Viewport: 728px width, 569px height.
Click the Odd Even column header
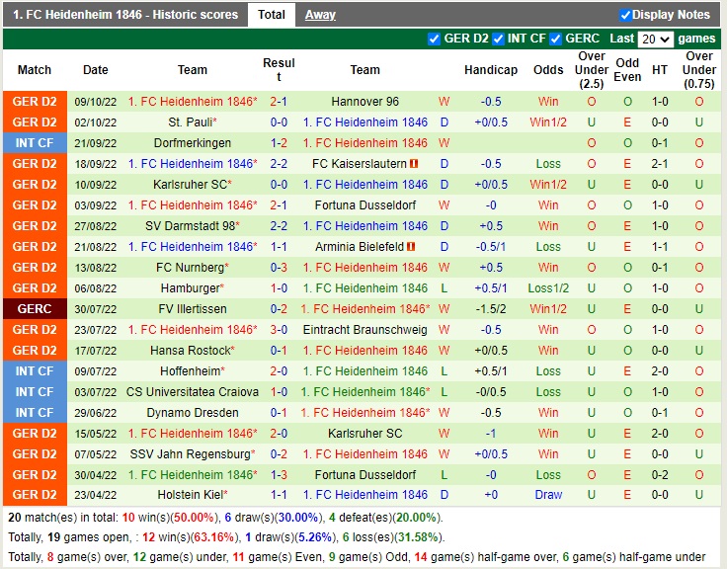click(x=627, y=70)
